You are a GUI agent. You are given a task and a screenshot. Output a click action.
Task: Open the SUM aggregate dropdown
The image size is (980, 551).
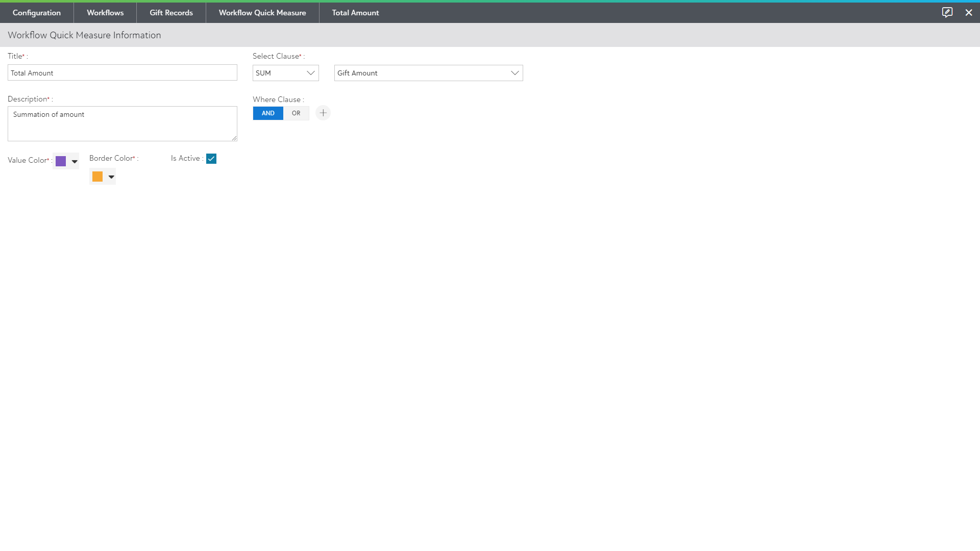285,73
